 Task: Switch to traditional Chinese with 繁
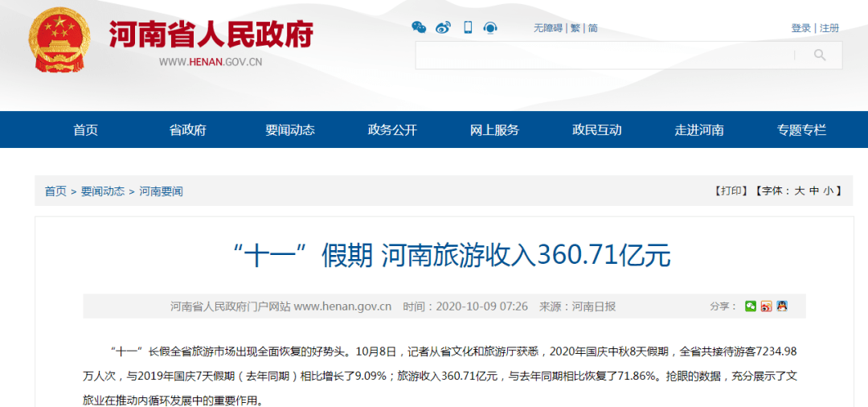(x=575, y=28)
